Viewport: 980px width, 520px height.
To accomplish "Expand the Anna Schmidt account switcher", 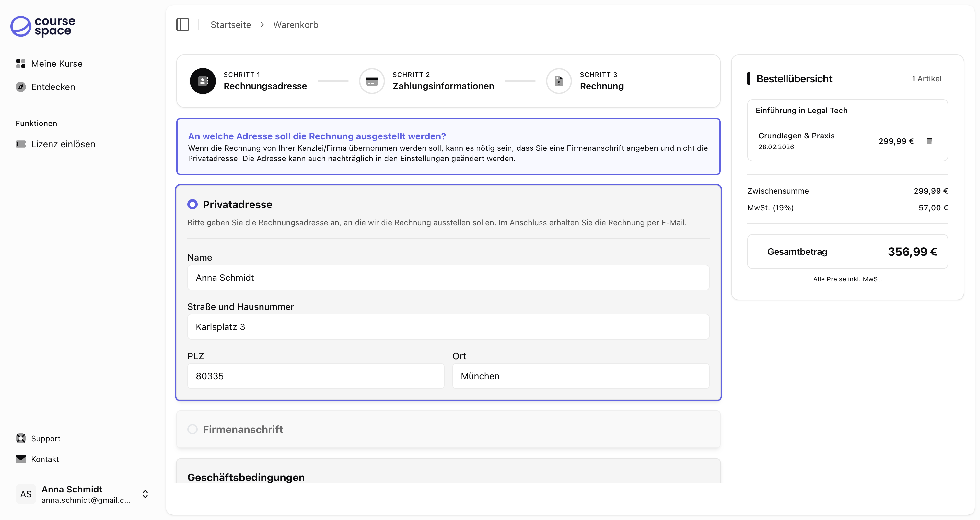I will click(x=145, y=494).
